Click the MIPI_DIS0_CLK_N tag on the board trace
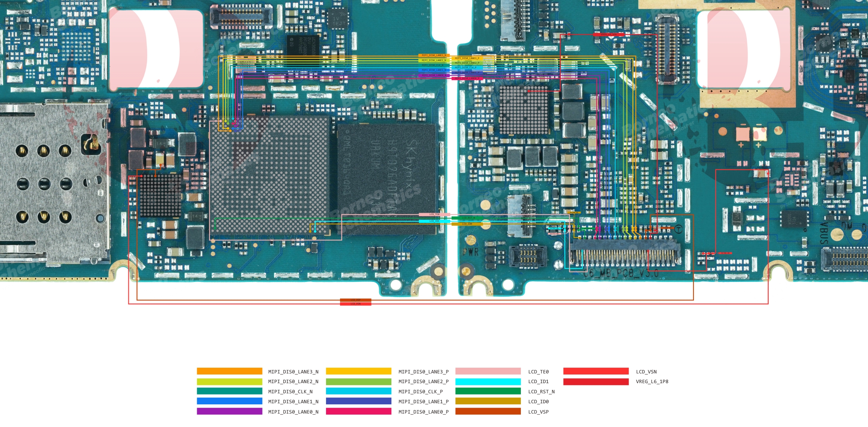Viewport: 868px width, 427px height. [x=434, y=65]
